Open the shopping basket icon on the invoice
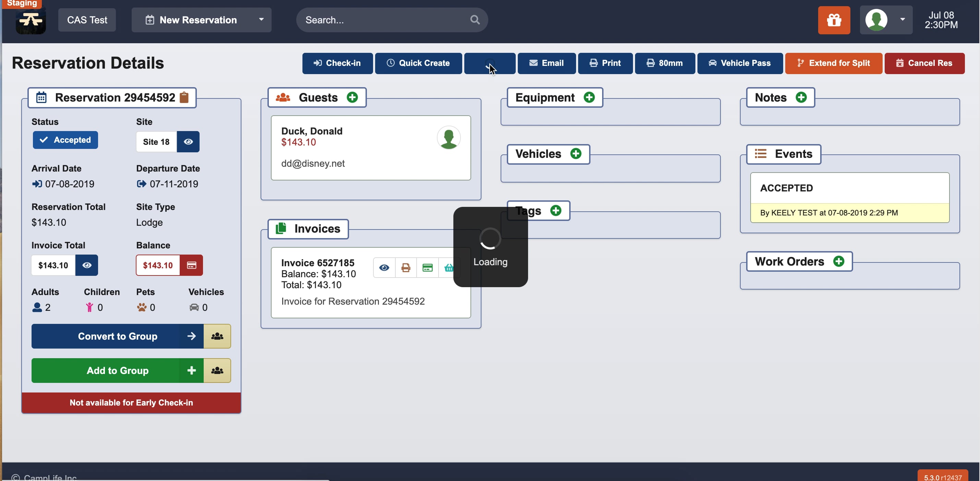Screen dimensions: 980x481 [x=449, y=268]
